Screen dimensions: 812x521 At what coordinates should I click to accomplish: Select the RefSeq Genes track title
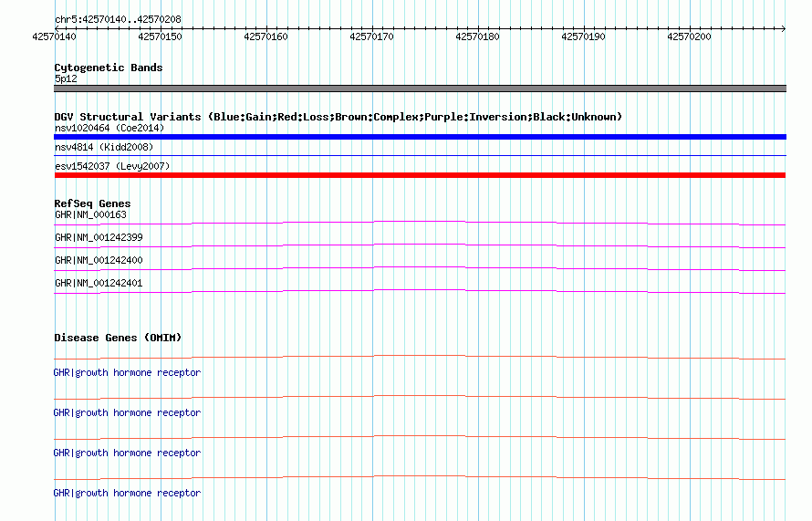92,203
